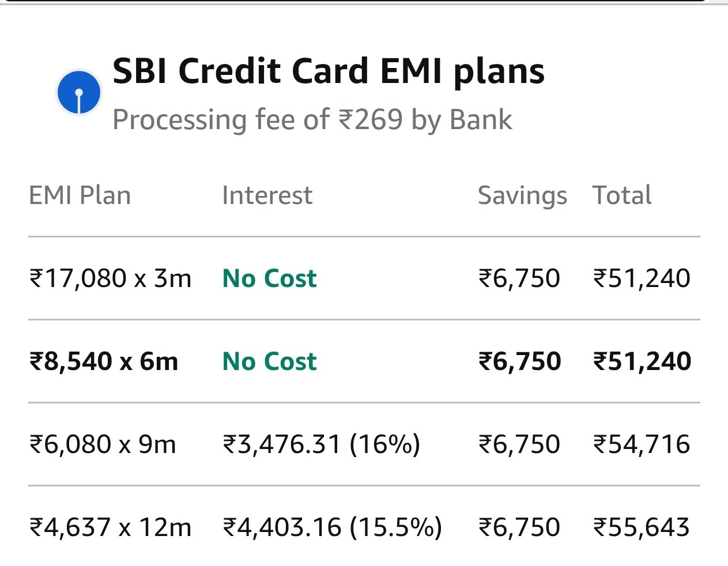
Task: Click the SBI Credit Card EMI plans heading
Action: click(328, 71)
